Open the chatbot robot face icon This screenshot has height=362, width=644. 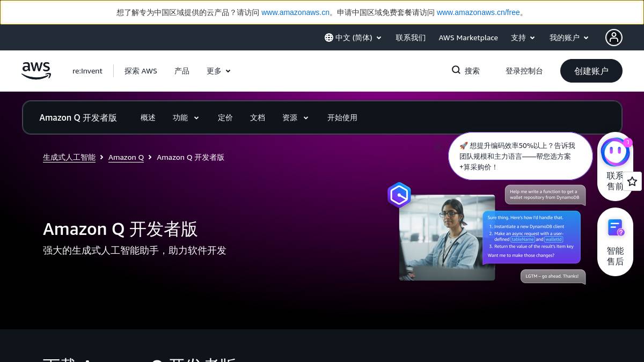615,152
